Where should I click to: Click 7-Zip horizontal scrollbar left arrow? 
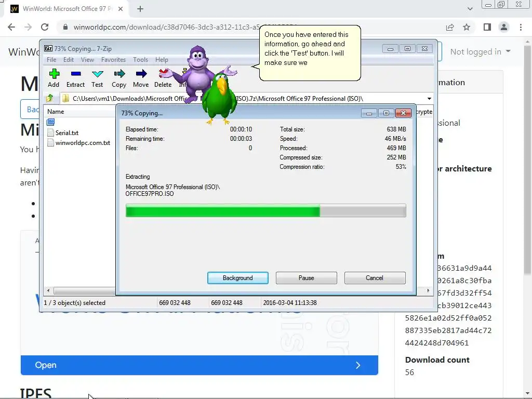(x=48, y=291)
